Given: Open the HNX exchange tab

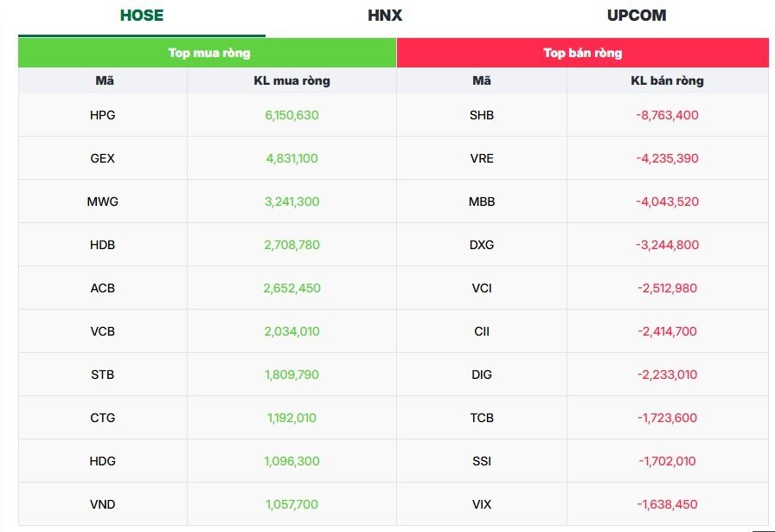Looking at the screenshot, I should (x=385, y=16).
